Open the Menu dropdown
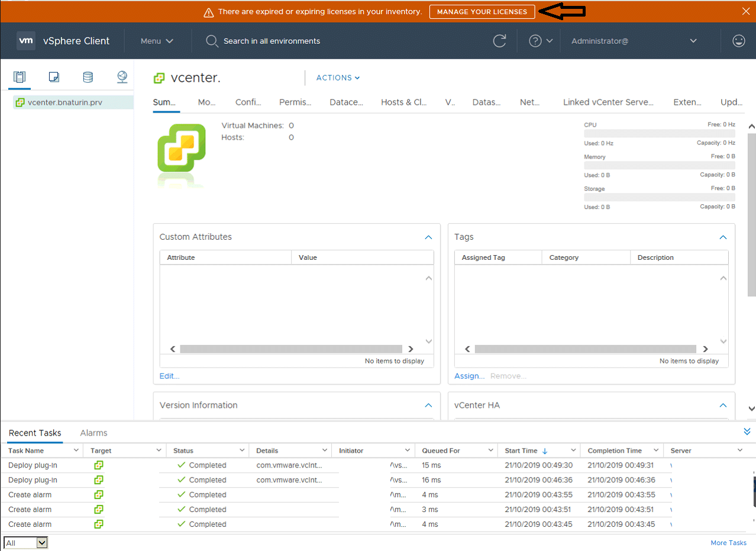 [x=157, y=41]
